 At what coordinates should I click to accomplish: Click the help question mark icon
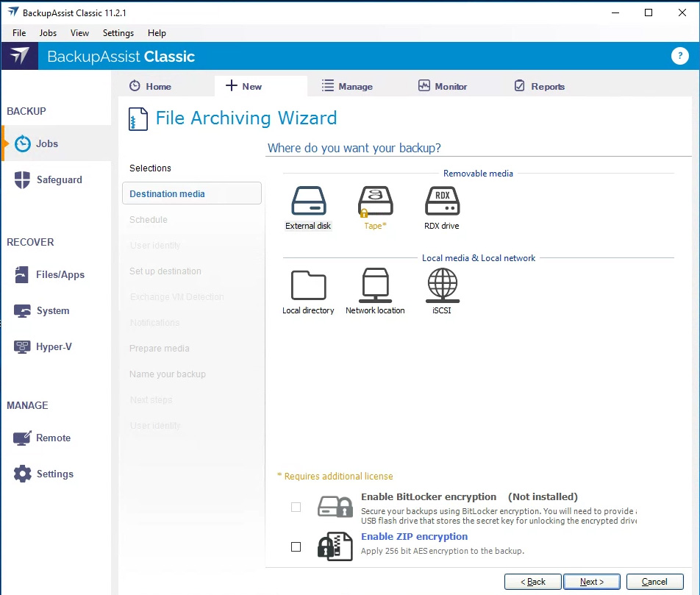click(x=679, y=57)
